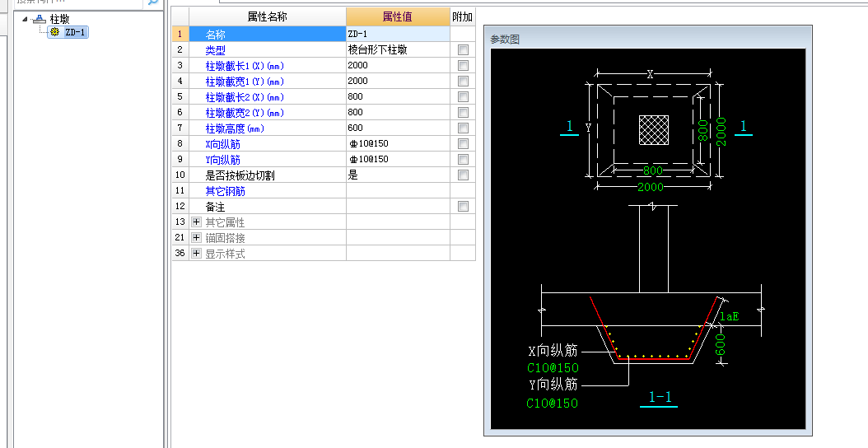This screenshot has width=868, height=448.
Task: Select the 柱墩高度(mm) label
Action: [235, 128]
